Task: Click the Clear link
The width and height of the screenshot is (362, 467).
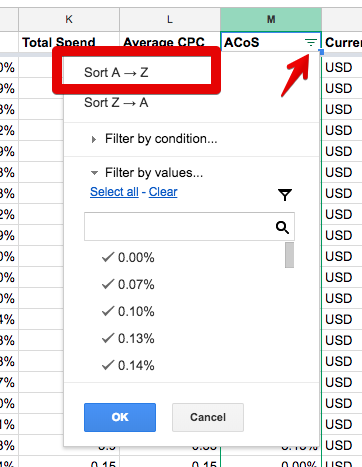Action: click(x=163, y=192)
